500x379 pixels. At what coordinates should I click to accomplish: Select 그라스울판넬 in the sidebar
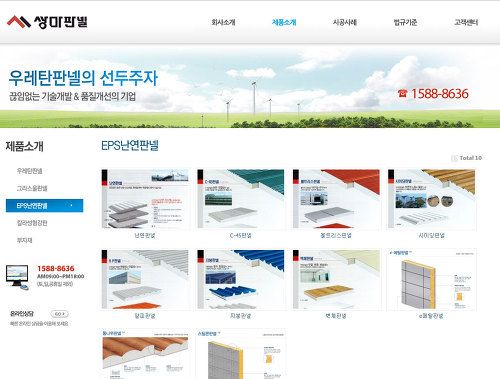click(32, 188)
